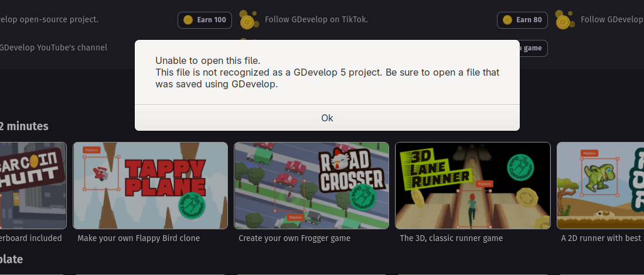Open the Tappy Plane template thumbnail
Screen dimensions: 644x275
click(151, 185)
